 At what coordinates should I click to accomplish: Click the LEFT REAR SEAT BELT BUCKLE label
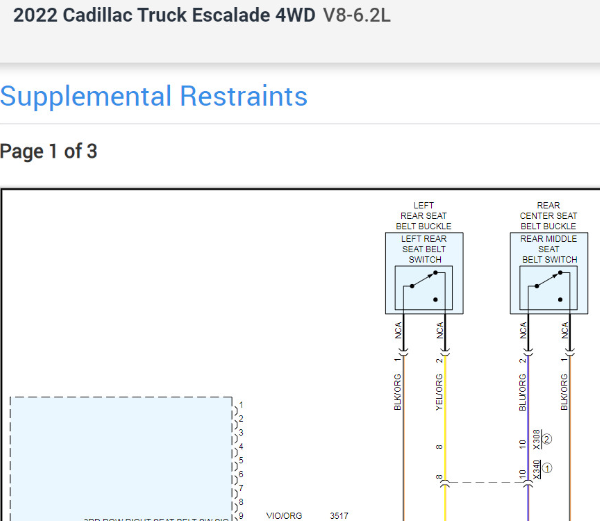(424, 216)
